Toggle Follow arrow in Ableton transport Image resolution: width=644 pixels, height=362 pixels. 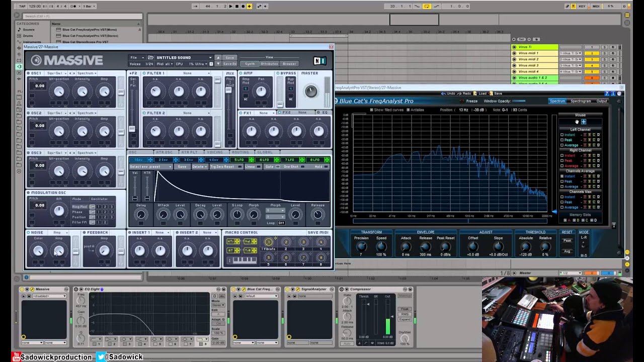[196, 6]
